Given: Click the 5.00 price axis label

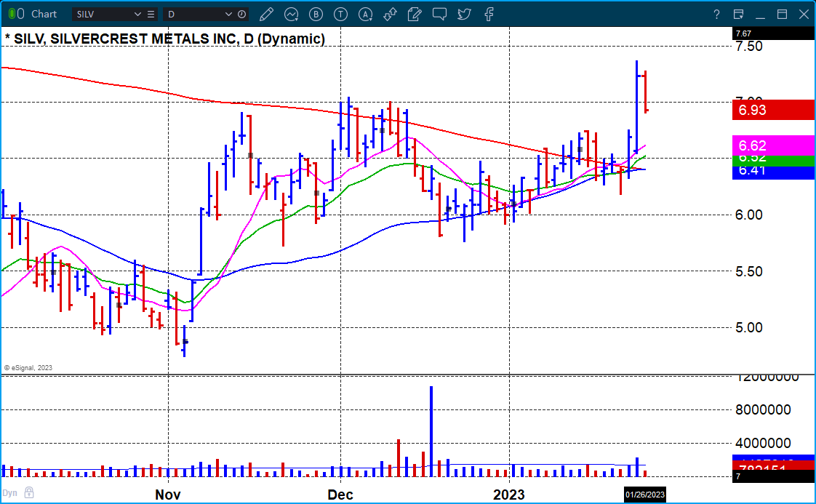Looking at the screenshot, I should pyautogui.click(x=749, y=327).
